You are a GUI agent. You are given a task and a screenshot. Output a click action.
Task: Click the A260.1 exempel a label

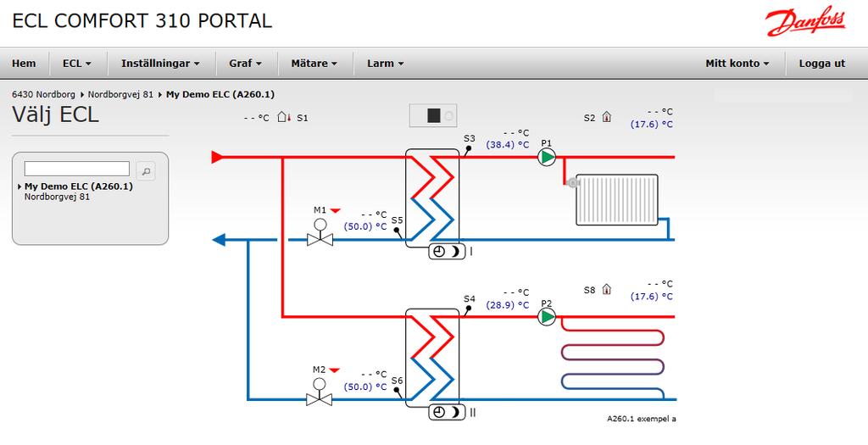tap(642, 419)
